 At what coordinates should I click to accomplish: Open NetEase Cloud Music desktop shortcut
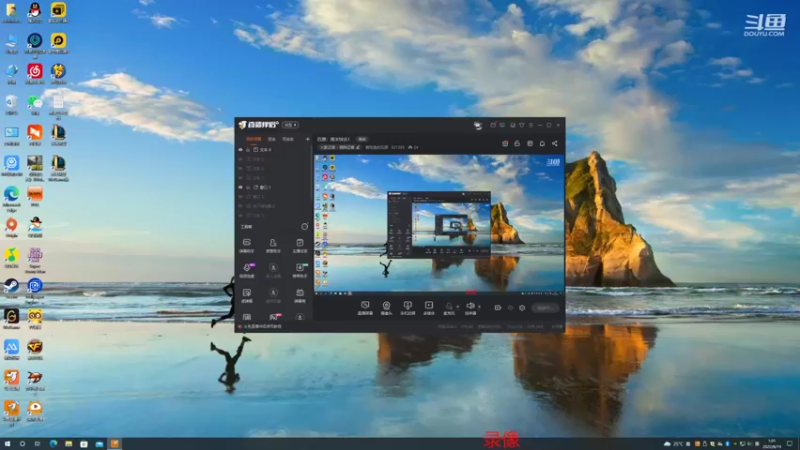(35, 73)
